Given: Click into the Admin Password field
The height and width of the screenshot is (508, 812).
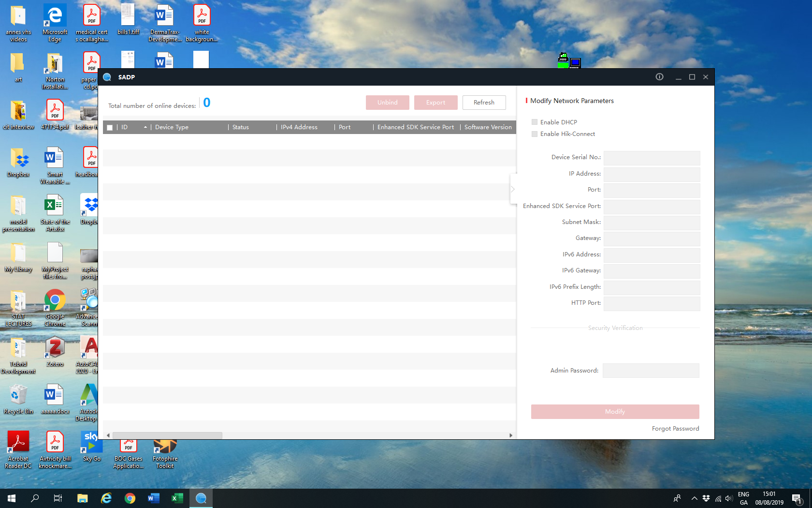Looking at the screenshot, I should click(651, 371).
